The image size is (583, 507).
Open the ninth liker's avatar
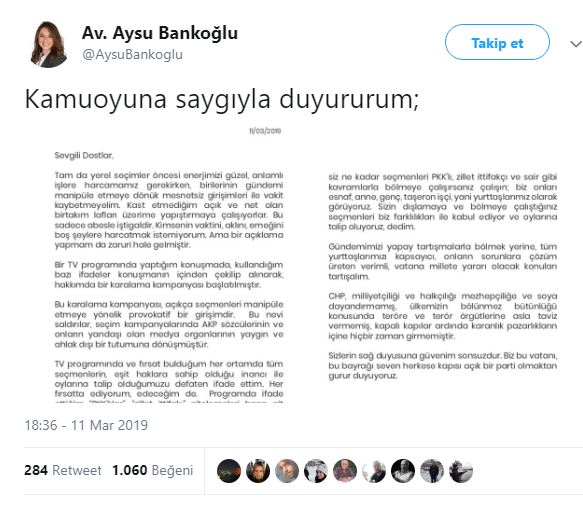coord(461,471)
